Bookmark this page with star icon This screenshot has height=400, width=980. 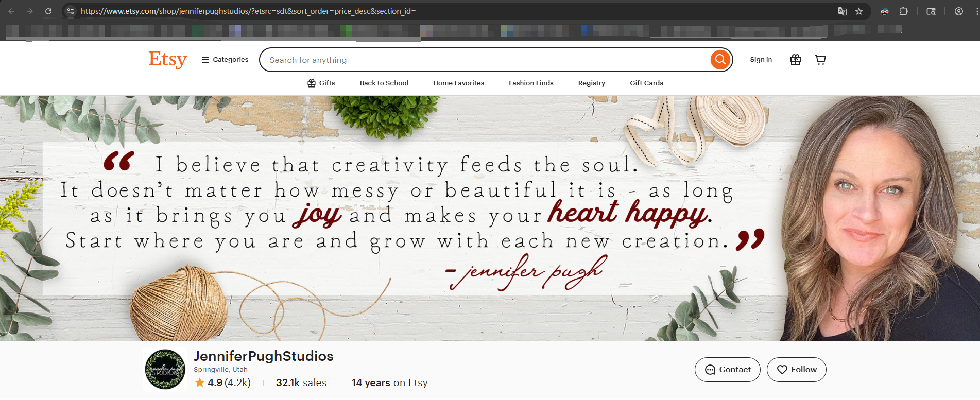[x=859, y=11]
